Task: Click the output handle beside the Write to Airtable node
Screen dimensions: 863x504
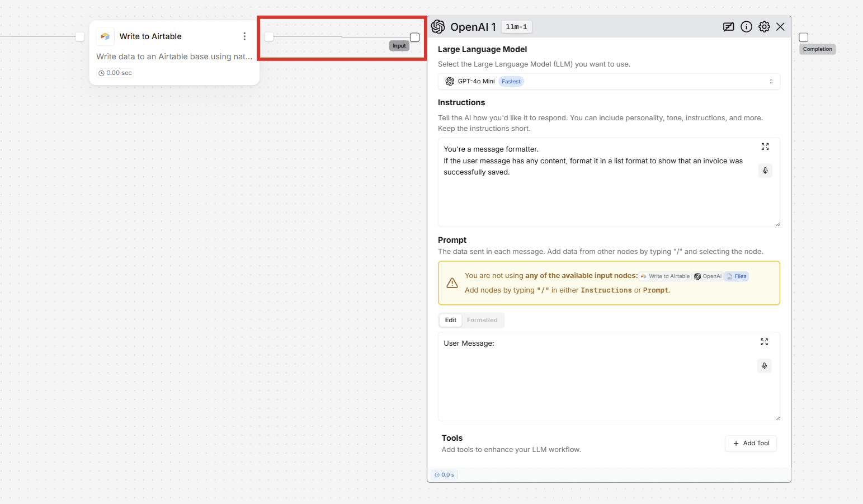Action: (x=269, y=36)
